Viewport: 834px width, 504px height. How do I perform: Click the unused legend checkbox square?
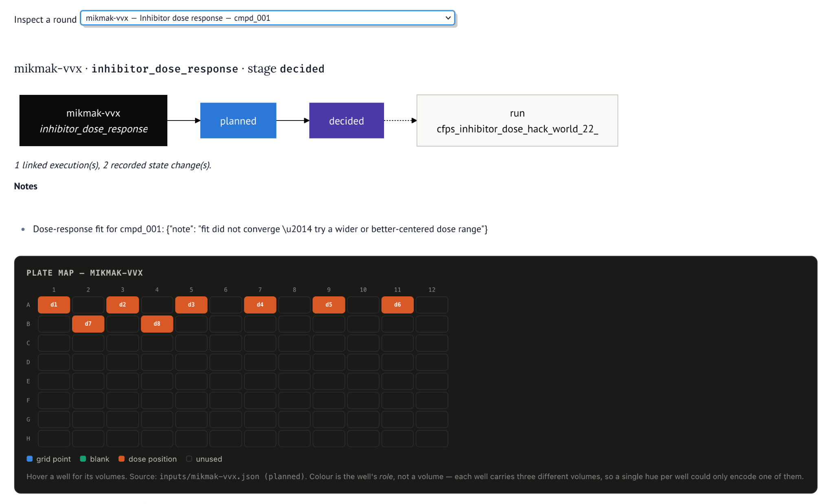coord(189,459)
